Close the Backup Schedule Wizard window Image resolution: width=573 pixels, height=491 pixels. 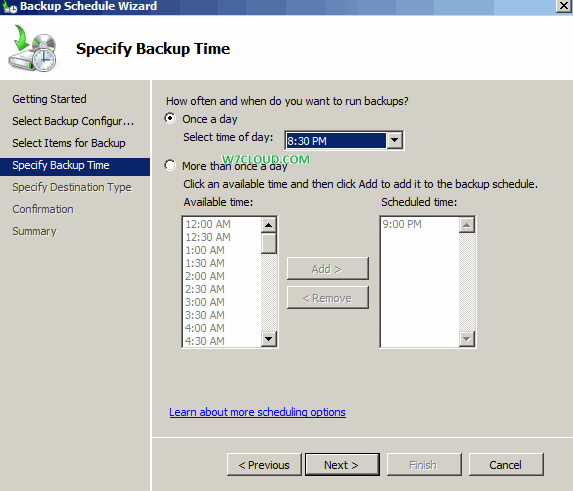(x=564, y=6)
